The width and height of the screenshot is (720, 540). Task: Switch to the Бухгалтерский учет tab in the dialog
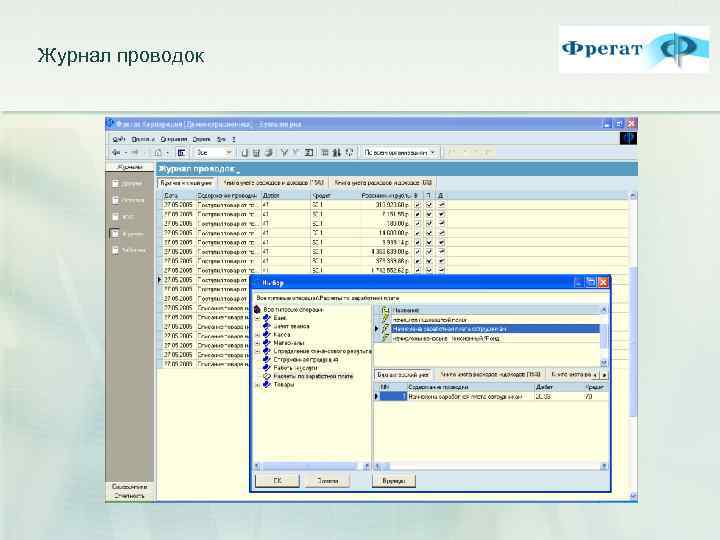[403, 375]
